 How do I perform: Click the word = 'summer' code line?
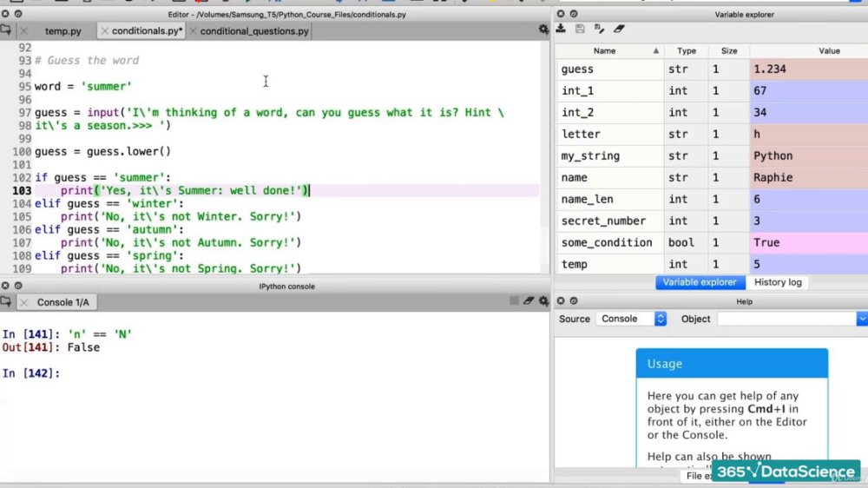tap(83, 87)
